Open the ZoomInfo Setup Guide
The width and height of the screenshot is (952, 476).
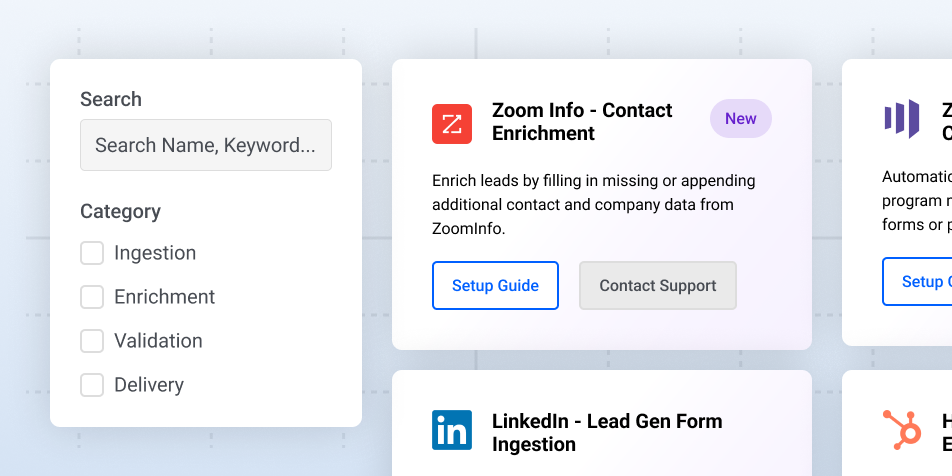click(x=495, y=286)
